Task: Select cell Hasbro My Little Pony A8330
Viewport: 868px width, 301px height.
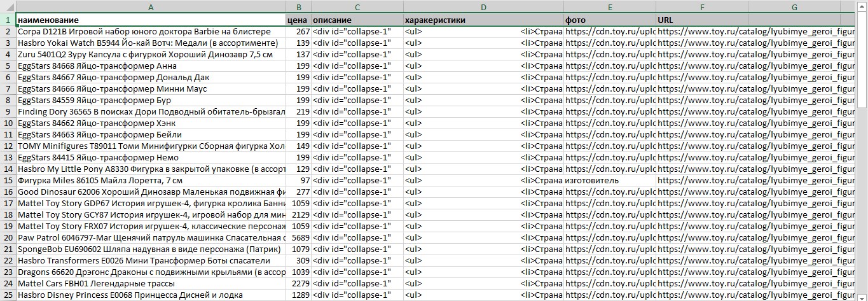Action: coord(151,169)
